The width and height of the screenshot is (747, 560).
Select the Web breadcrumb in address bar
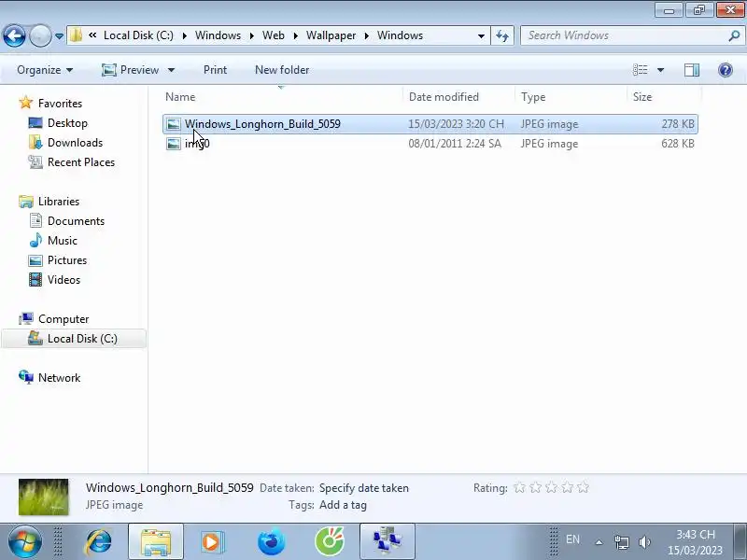click(274, 35)
